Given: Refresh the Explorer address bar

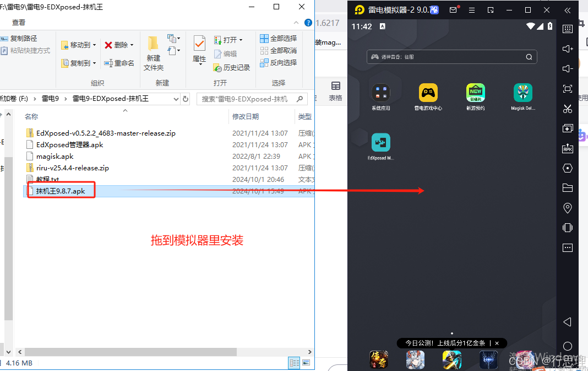Looking at the screenshot, I should (186, 99).
